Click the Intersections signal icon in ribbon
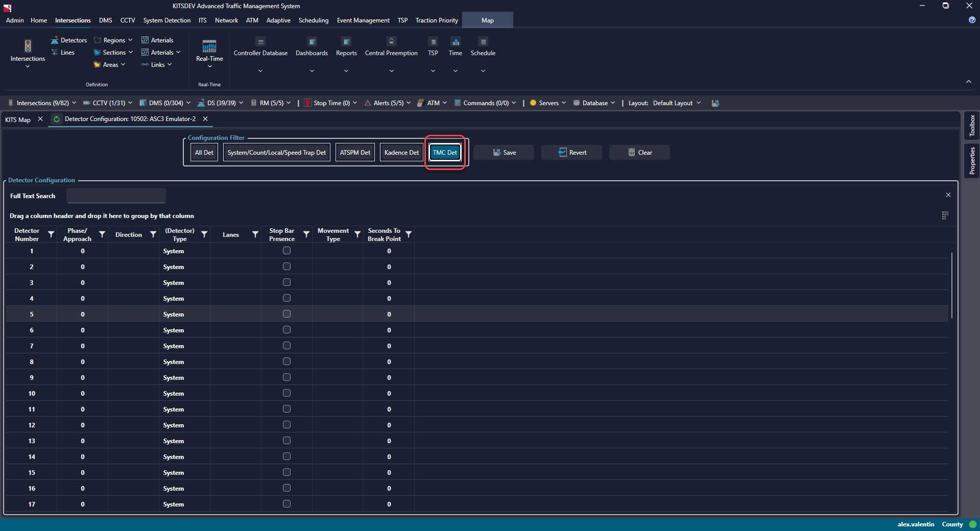Screen dimensions: 980x531 click(28, 46)
